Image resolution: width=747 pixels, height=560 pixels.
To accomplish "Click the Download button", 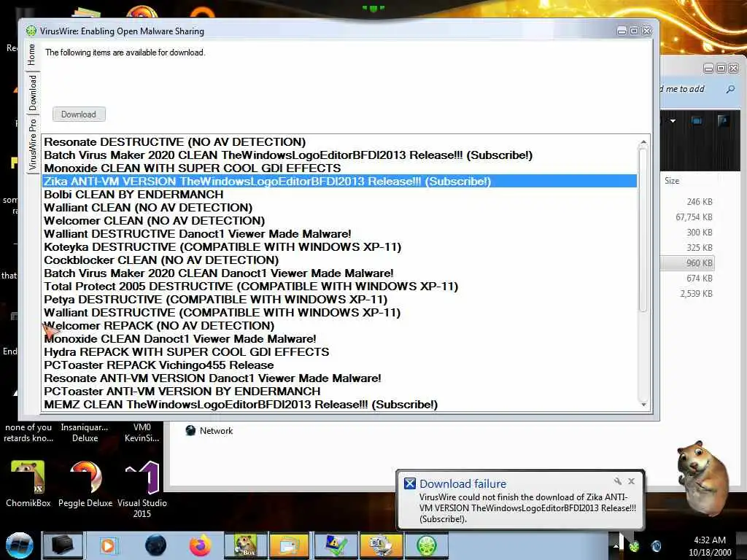I will [x=79, y=114].
